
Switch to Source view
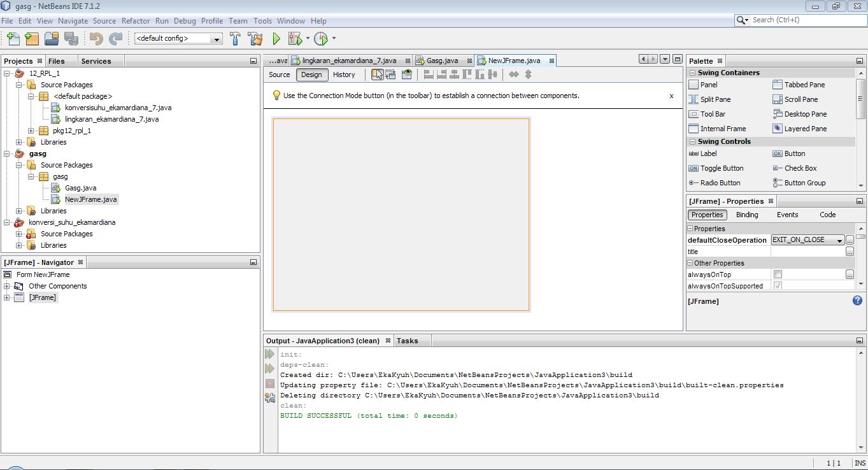click(x=280, y=75)
